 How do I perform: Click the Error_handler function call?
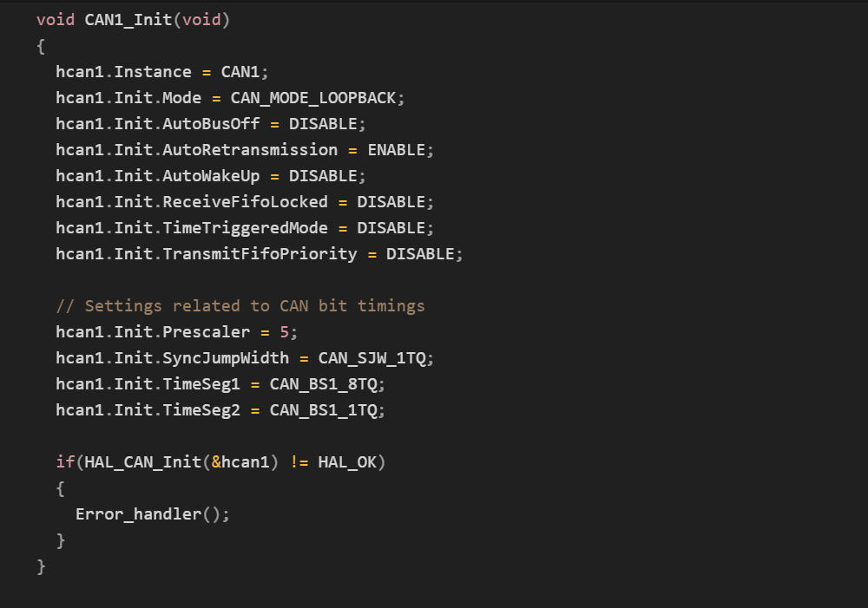[x=138, y=513]
